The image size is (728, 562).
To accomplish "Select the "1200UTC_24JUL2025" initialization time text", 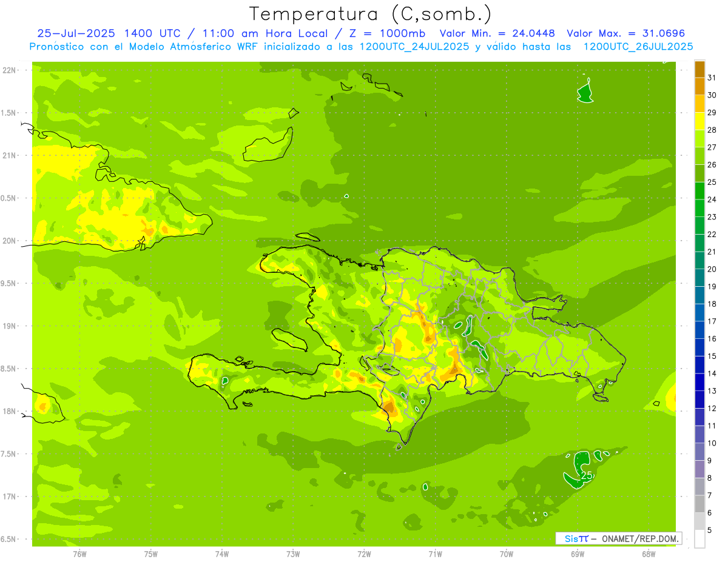I will [x=414, y=47].
